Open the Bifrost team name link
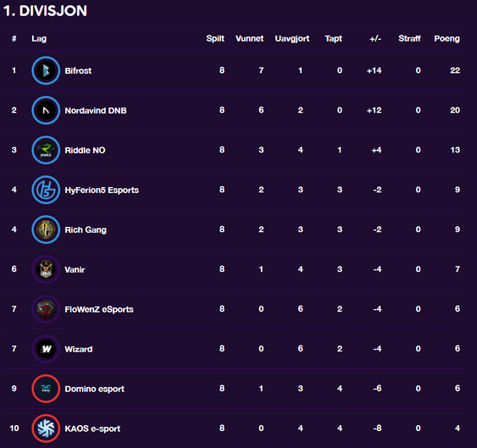This screenshot has width=477, height=448. (x=78, y=71)
